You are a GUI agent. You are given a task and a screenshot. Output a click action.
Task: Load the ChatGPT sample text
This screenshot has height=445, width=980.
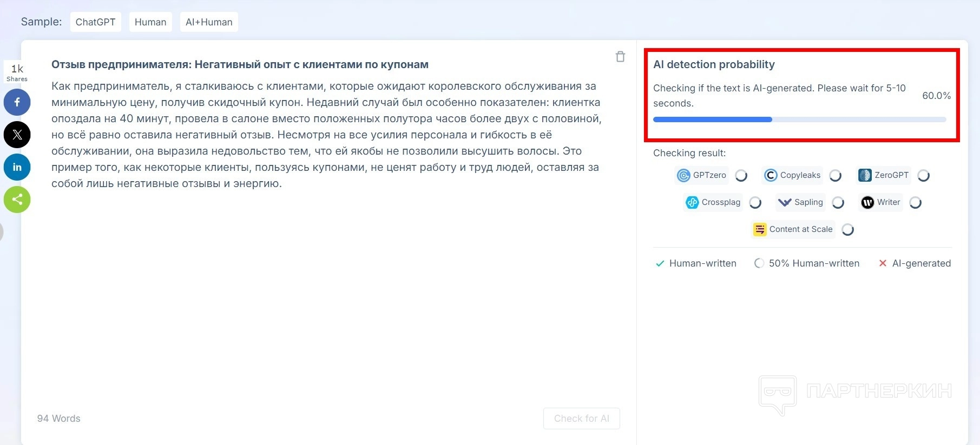click(95, 22)
